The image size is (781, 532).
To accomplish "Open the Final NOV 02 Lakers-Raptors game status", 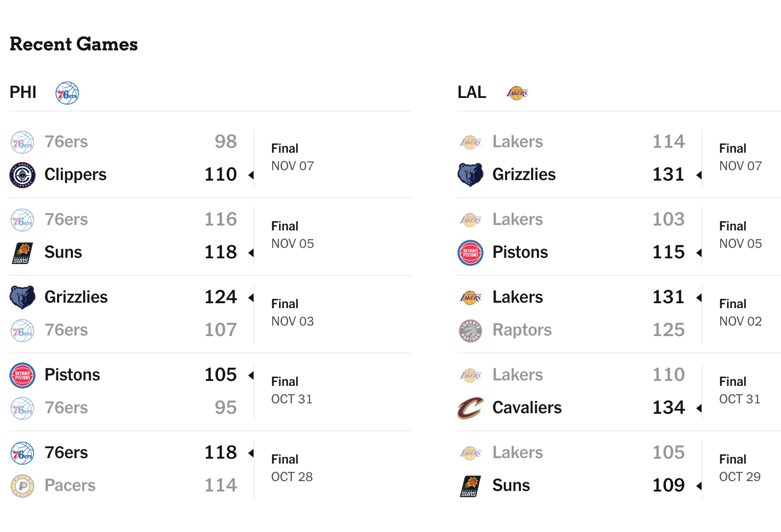I will pyautogui.click(x=740, y=313).
